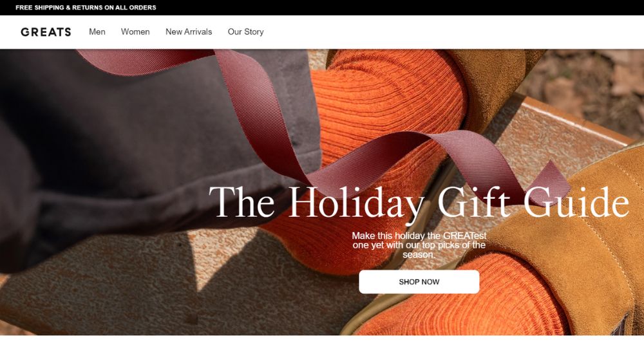Open the Our Story page
The height and width of the screenshot is (354, 644).
click(245, 32)
